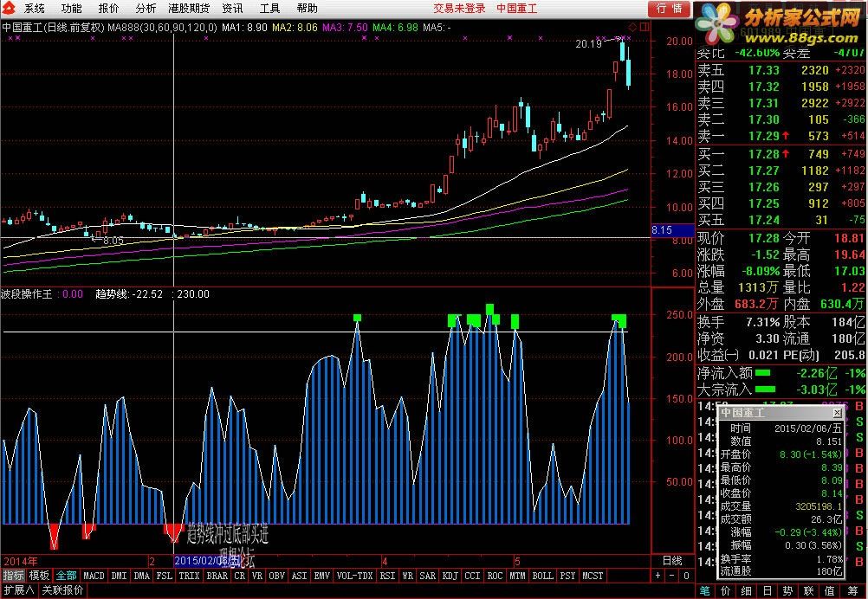Switch to the 价 tab in quote panel

tap(726, 590)
